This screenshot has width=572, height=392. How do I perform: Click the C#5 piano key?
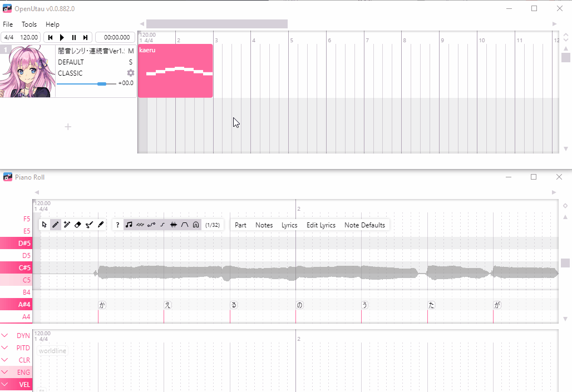[x=16, y=267]
